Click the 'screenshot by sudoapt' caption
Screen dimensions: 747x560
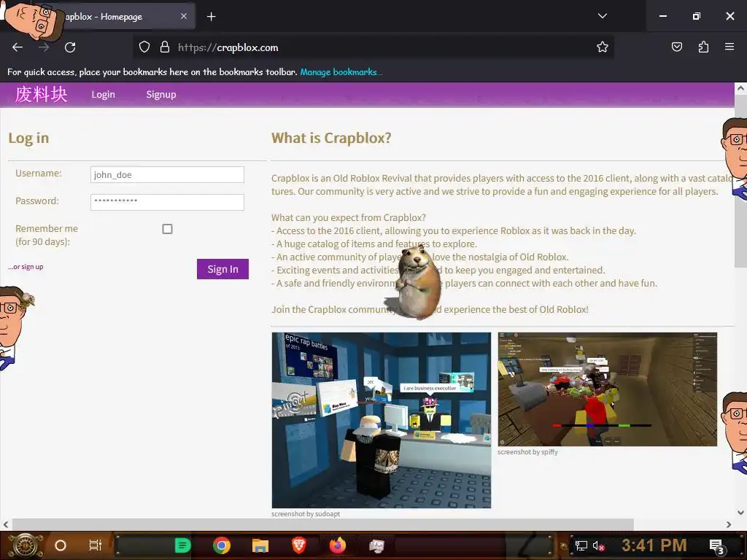coord(306,514)
